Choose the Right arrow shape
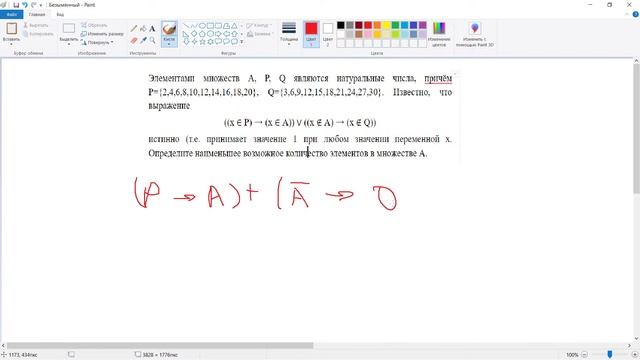This screenshot has height=360, width=640. (x=218, y=33)
